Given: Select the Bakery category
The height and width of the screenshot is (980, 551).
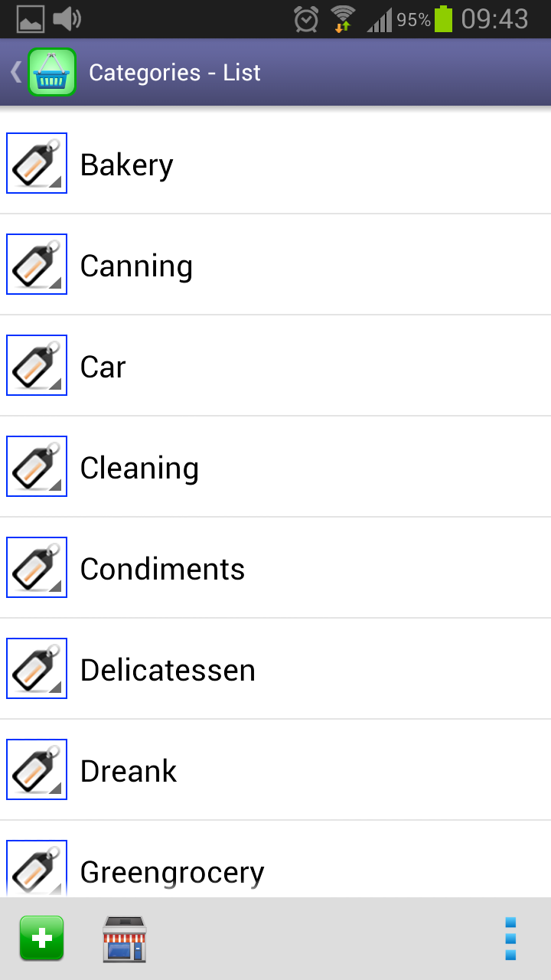Looking at the screenshot, I should click(306, 165).
